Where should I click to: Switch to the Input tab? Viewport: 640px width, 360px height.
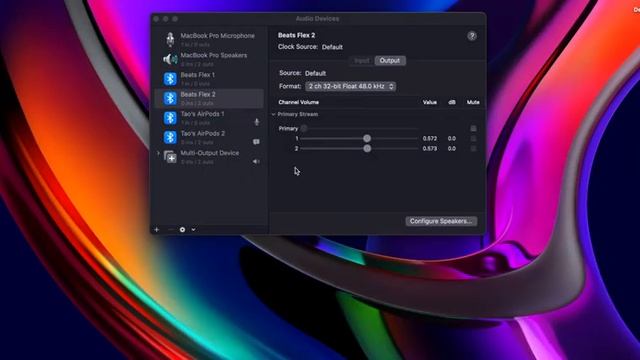pos(361,60)
